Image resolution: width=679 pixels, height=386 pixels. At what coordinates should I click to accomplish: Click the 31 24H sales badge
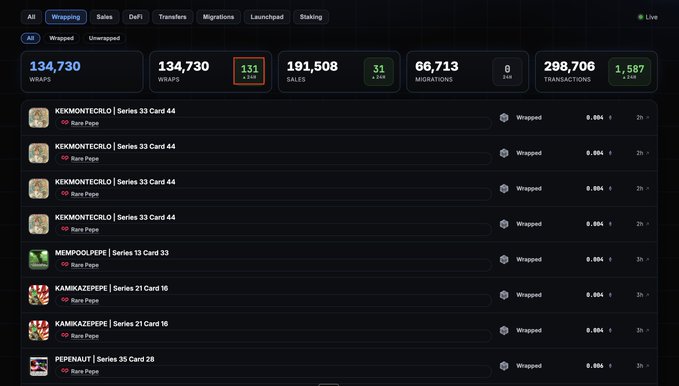379,71
